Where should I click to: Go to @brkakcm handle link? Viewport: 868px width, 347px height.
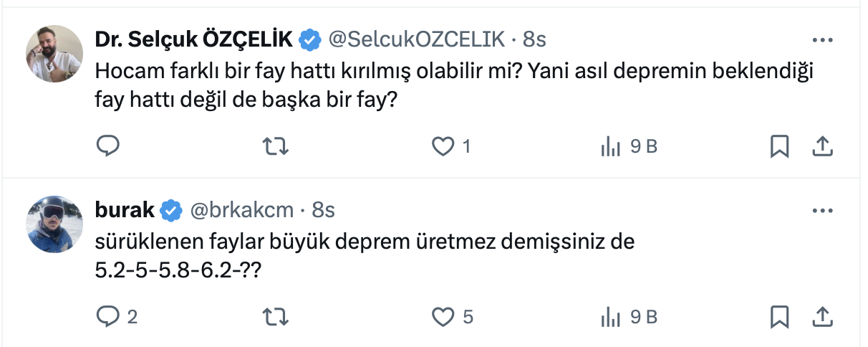coord(241,210)
